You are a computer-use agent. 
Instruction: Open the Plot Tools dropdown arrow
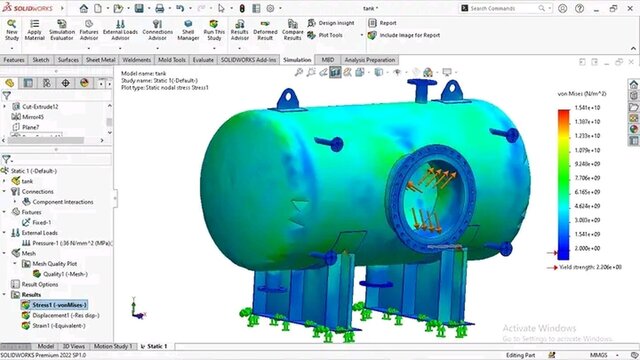coord(362,35)
